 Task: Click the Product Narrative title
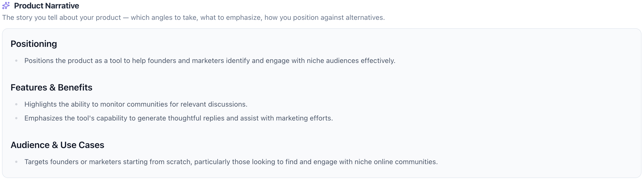46,6
